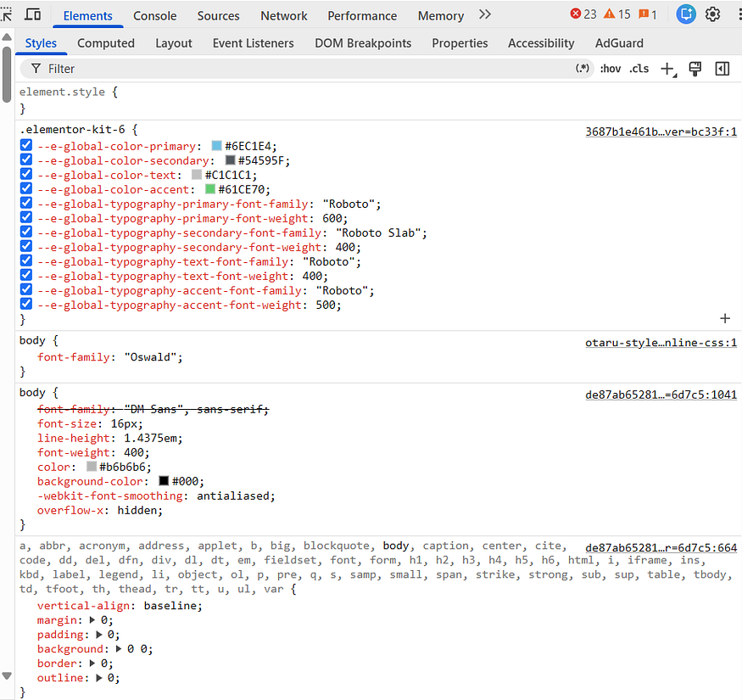Insert style rule below elementor-kit-6 plus
Screen dimensions: 742x700
[x=725, y=318]
